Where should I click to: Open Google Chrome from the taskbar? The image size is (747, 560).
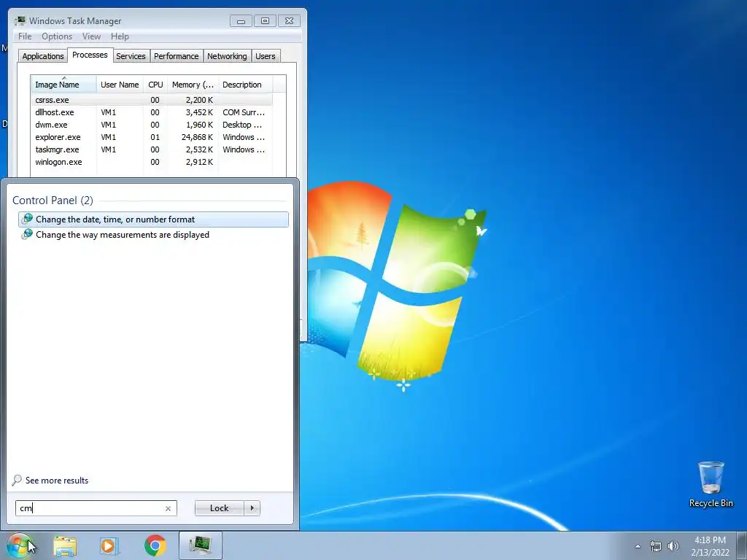tap(155, 545)
